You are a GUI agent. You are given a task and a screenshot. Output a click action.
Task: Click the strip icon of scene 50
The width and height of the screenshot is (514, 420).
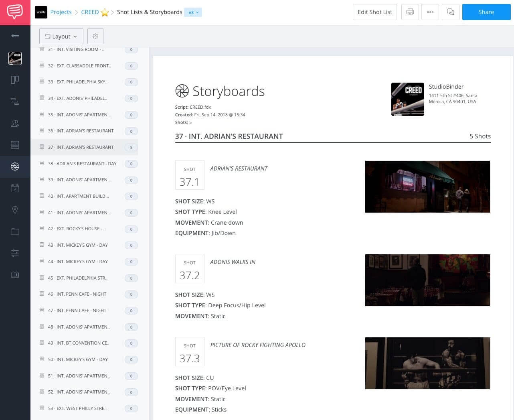42,359
